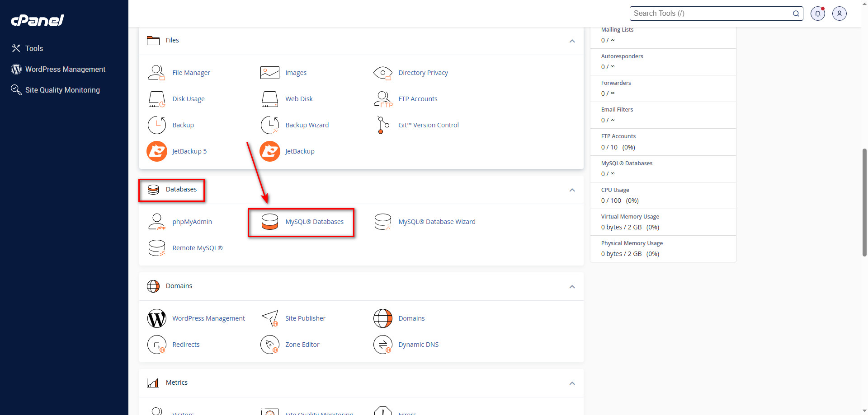Click the MySQL Databases icon
This screenshot has height=415, width=868.
[x=270, y=222]
